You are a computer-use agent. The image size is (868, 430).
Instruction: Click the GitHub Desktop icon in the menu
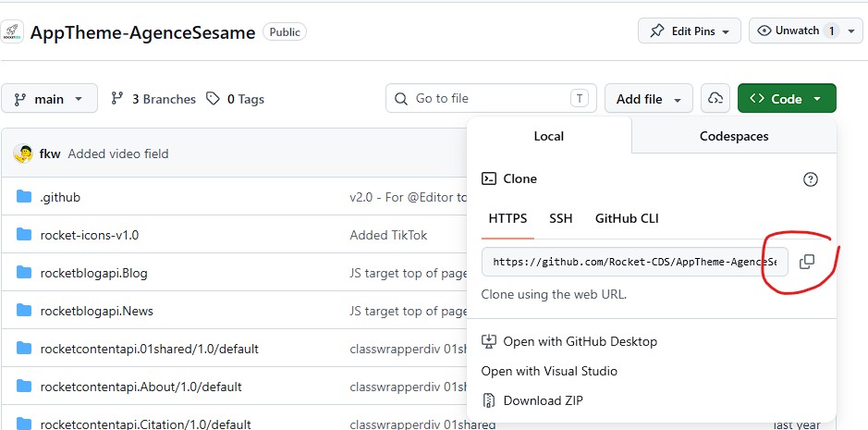(488, 341)
